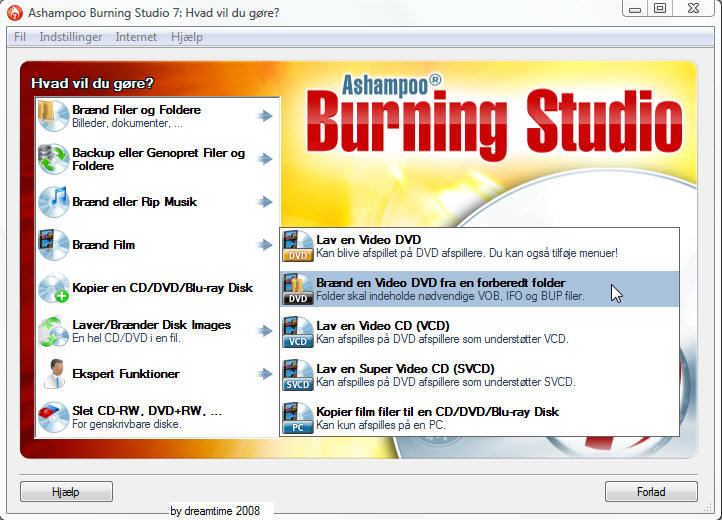Click the Lav en Video DVD icon

(297, 246)
